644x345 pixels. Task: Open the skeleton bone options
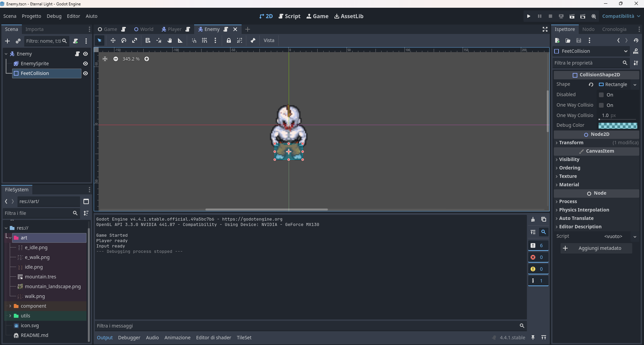click(253, 40)
